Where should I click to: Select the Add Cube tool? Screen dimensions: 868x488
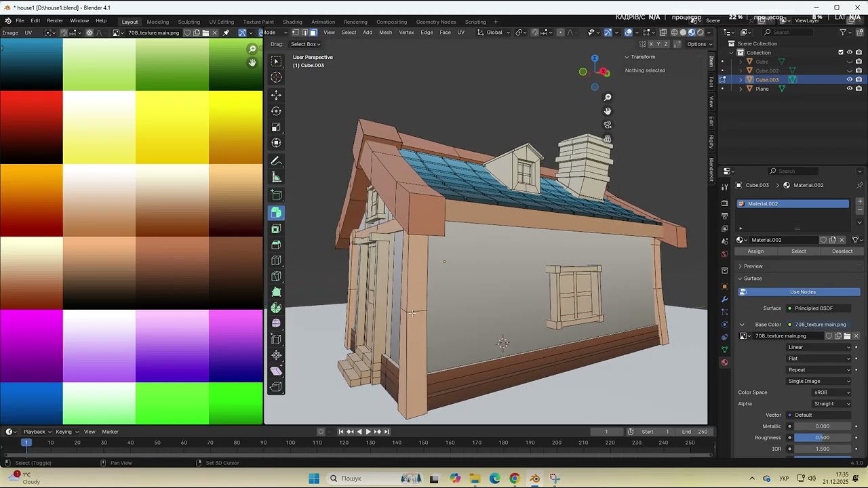tap(276, 195)
